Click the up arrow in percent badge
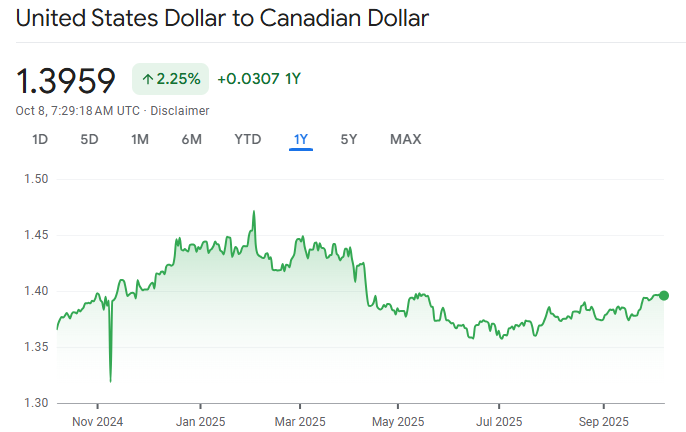Viewport: 686px width, 432px height. pyautogui.click(x=147, y=79)
